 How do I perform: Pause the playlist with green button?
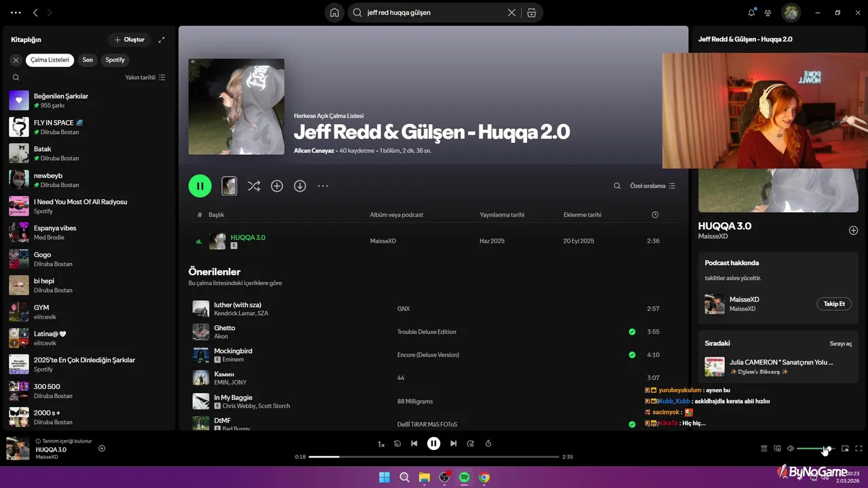200,186
